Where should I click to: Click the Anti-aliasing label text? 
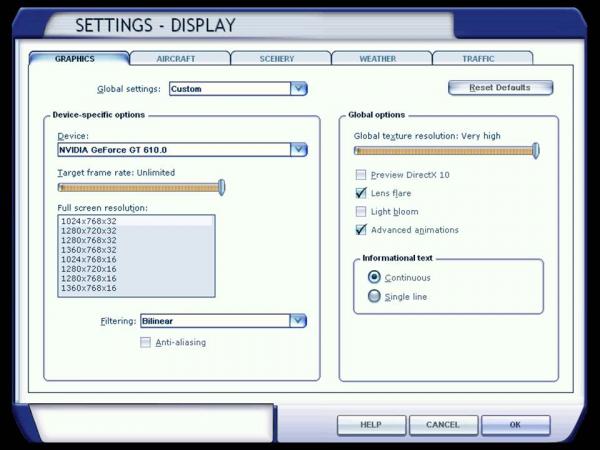181,342
